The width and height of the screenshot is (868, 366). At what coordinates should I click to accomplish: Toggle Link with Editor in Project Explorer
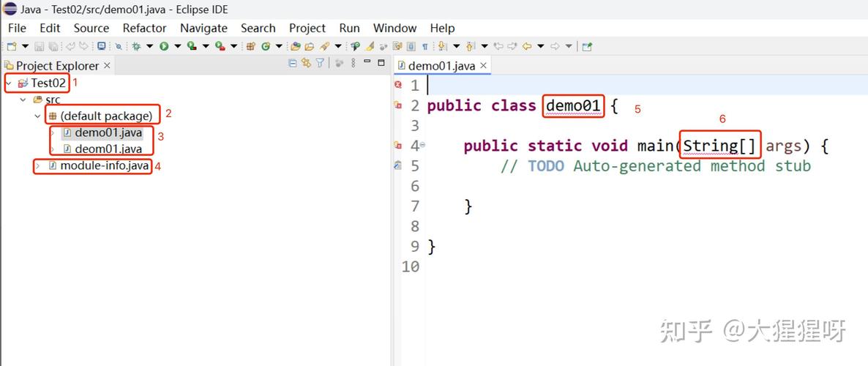coord(307,64)
